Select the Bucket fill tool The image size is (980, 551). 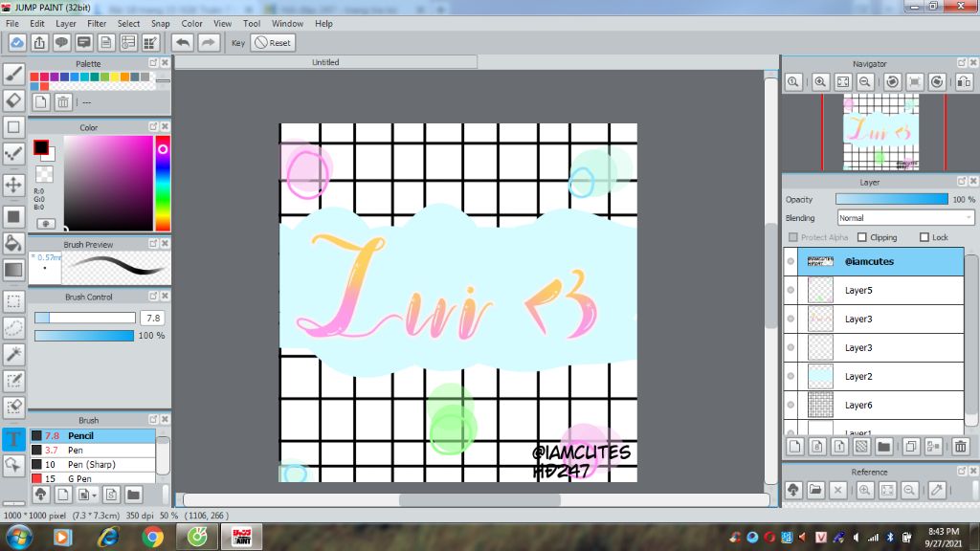[x=13, y=243]
